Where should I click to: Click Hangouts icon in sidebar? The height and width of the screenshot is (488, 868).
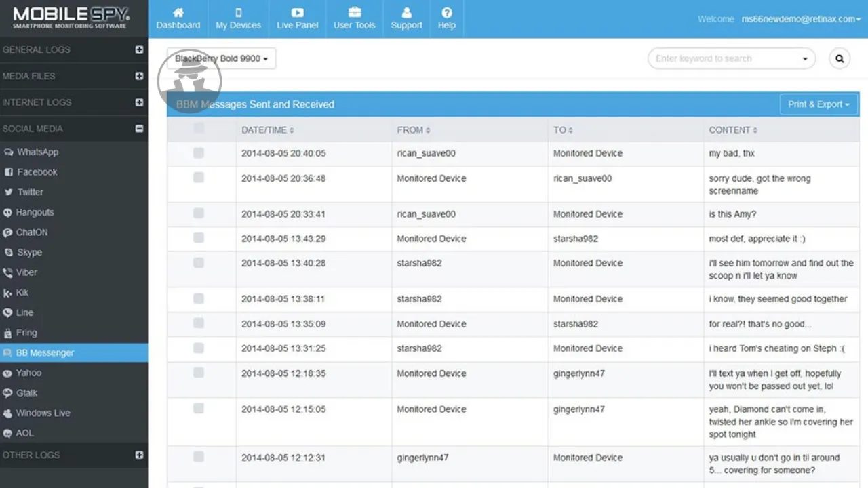[8, 212]
